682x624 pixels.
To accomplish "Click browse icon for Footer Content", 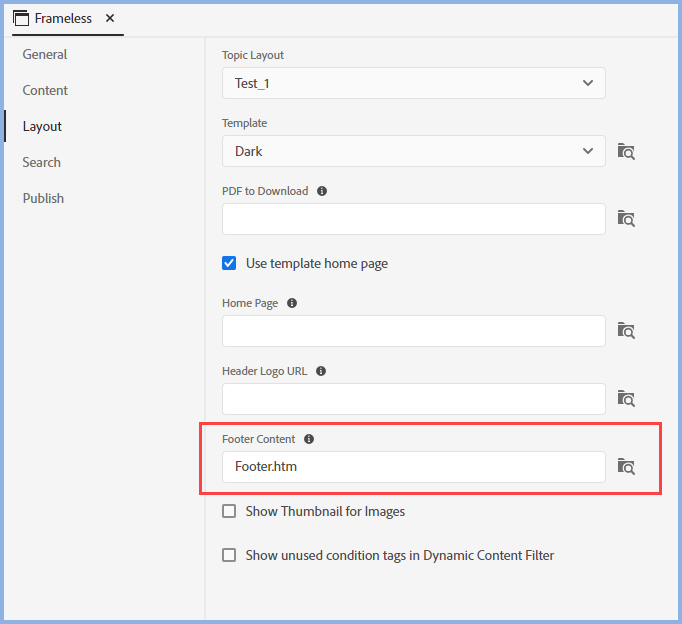I will tap(626, 466).
